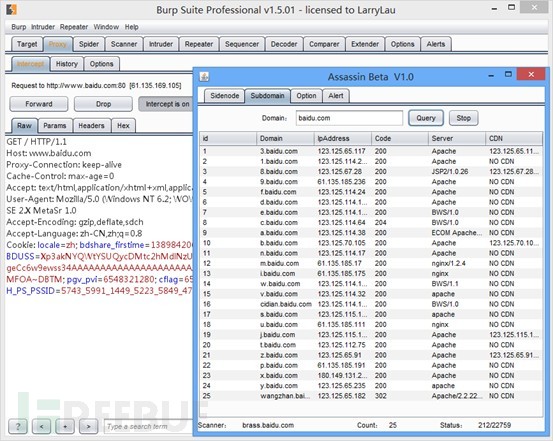Screen dimensions: 553x441
Task: Sort by the IpAddress column header
Action: click(x=342, y=138)
